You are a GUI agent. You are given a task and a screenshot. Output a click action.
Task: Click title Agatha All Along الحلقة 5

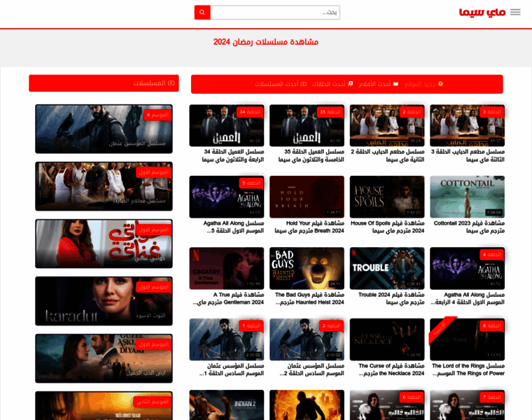point(234,227)
